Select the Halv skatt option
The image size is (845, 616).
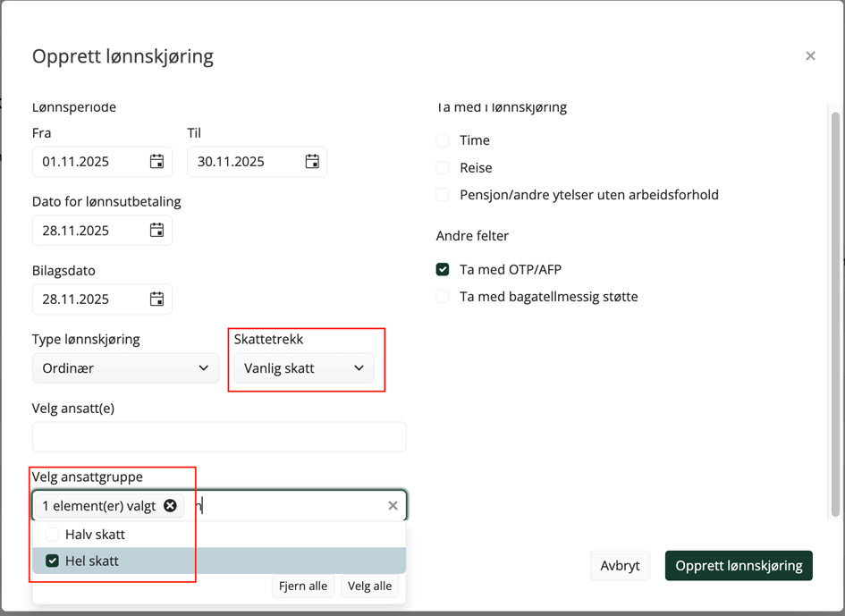pos(53,535)
